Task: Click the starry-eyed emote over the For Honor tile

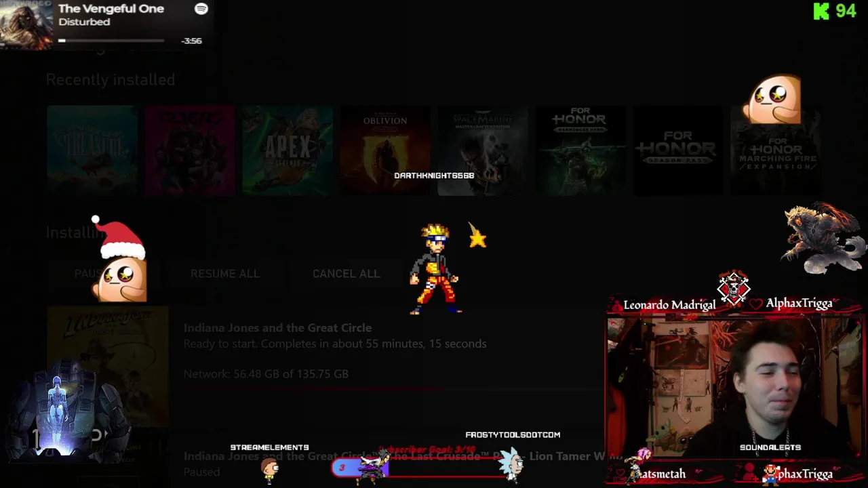Action: tap(773, 100)
